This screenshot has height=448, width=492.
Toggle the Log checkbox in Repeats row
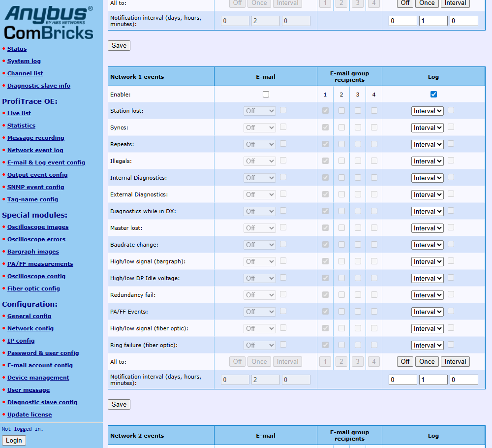pyautogui.click(x=451, y=143)
